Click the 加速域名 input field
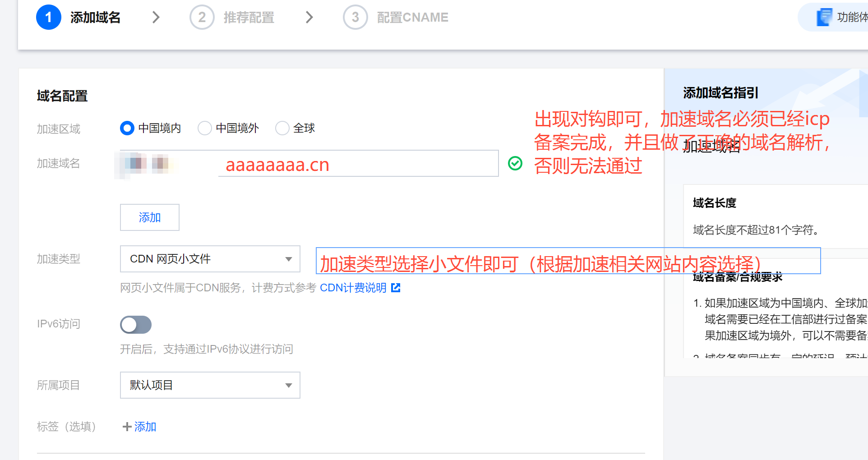This screenshot has width=868, height=460. (309, 163)
